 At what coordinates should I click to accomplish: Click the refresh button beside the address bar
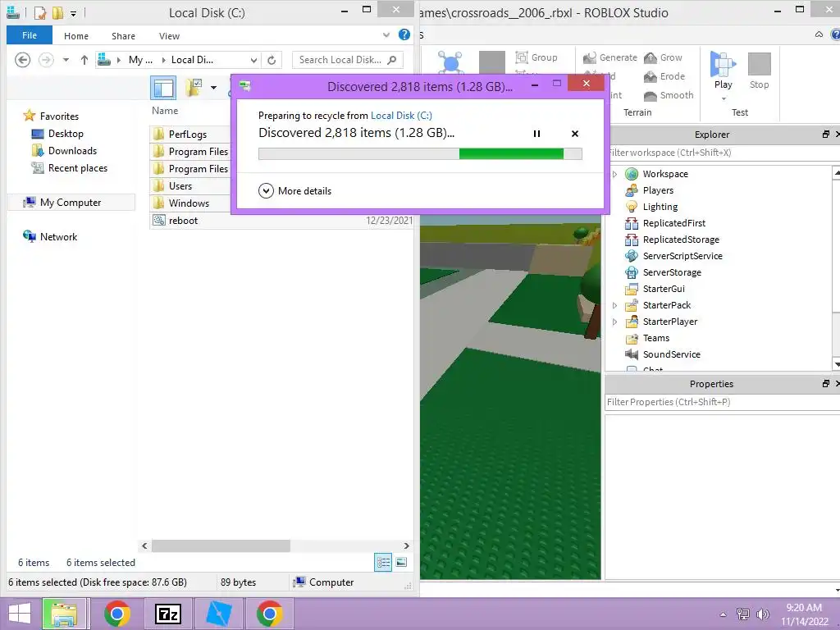pos(272,60)
